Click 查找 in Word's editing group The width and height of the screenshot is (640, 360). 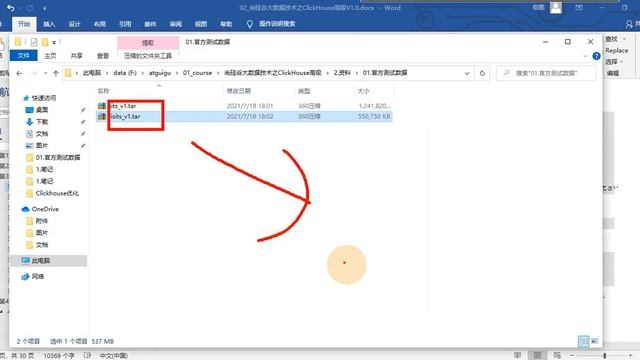pyautogui.click(x=612, y=39)
